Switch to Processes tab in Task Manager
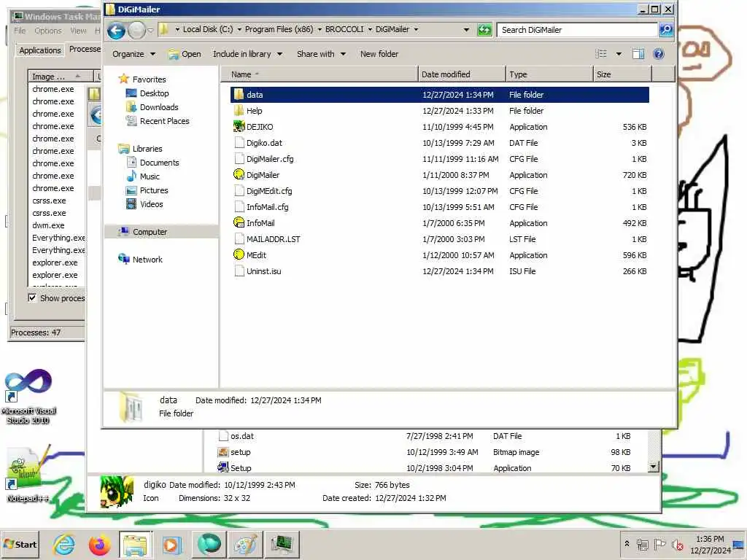Viewport: 747px width, 560px height. [85, 49]
